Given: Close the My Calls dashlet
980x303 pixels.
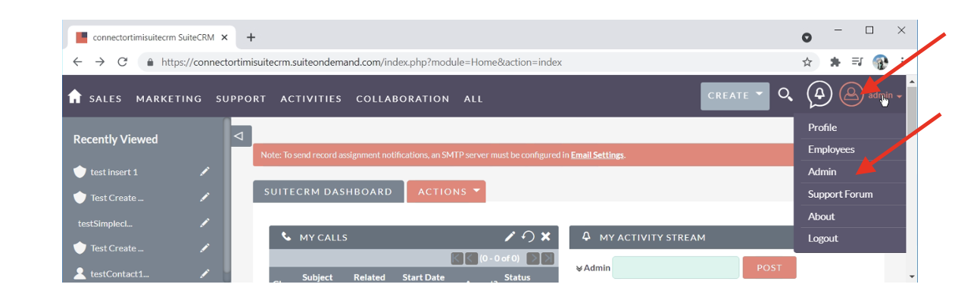Looking at the screenshot, I should pyautogui.click(x=545, y=237).
